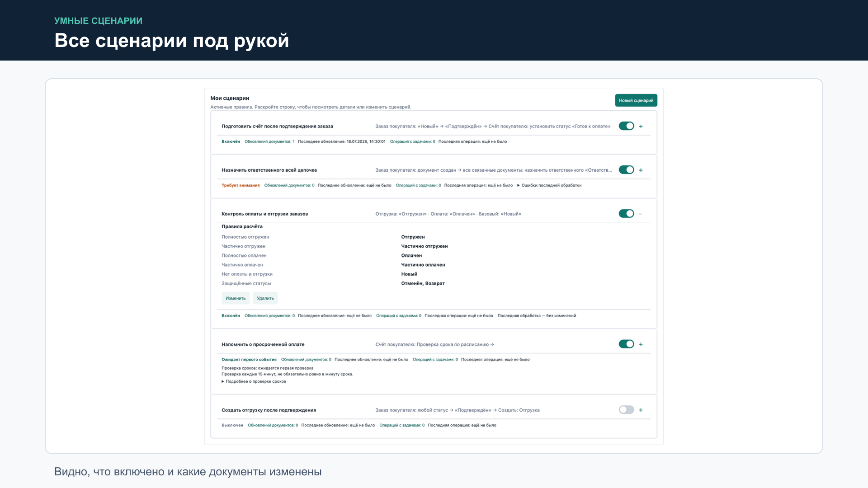Click the «Назначить ответственного всей цепочке» title
The image size is (868, 488).
point(269,170)
